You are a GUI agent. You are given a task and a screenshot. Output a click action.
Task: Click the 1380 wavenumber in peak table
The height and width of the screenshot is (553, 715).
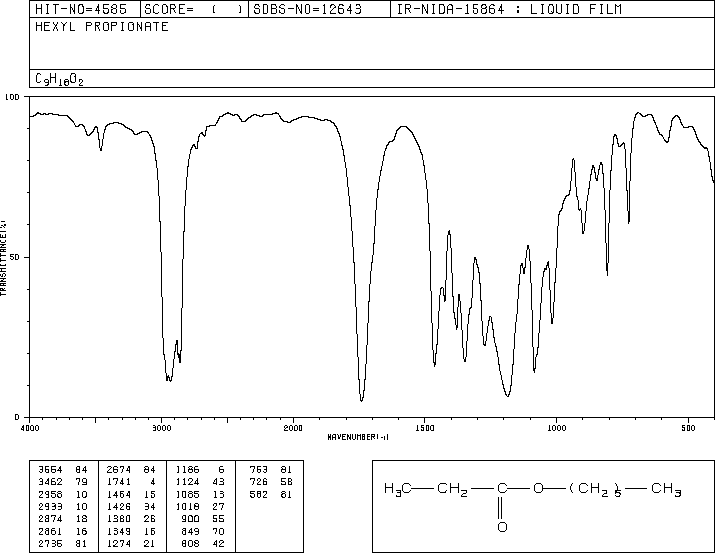pos(119,519)
